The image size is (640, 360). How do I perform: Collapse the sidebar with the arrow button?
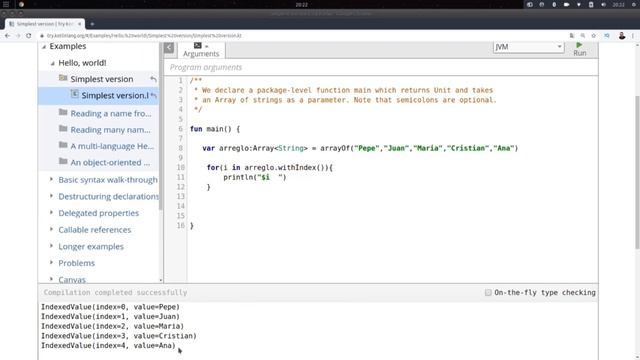click(169, 47)
